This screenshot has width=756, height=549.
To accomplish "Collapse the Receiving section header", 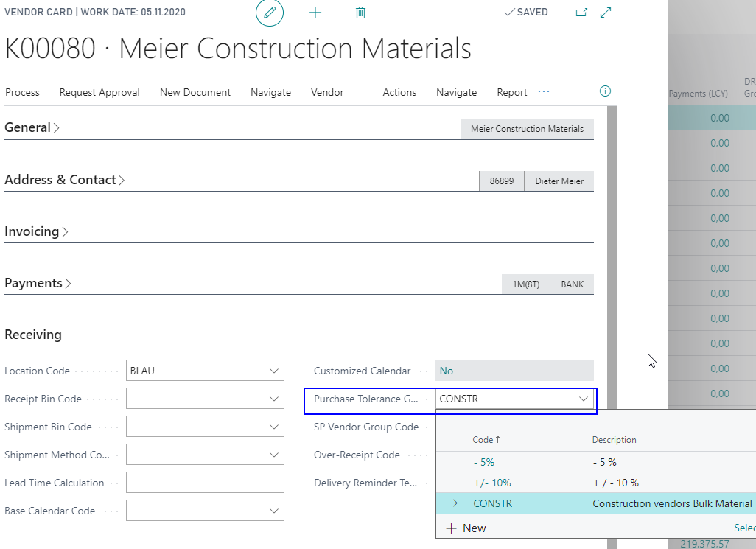I will click(32, 335).
